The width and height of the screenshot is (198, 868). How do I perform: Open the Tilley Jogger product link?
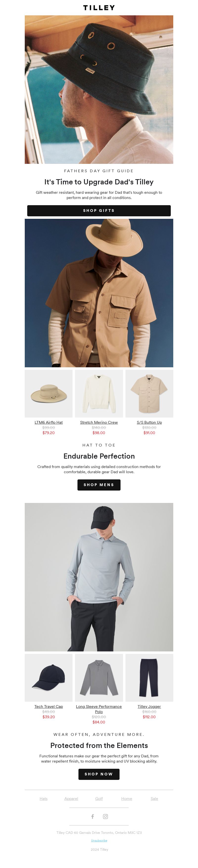(x=149, y=707)
